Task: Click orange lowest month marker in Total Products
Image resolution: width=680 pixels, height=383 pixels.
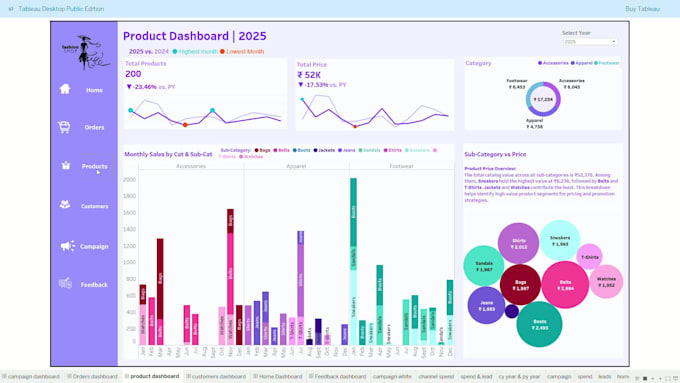Action: coord(185,125)
